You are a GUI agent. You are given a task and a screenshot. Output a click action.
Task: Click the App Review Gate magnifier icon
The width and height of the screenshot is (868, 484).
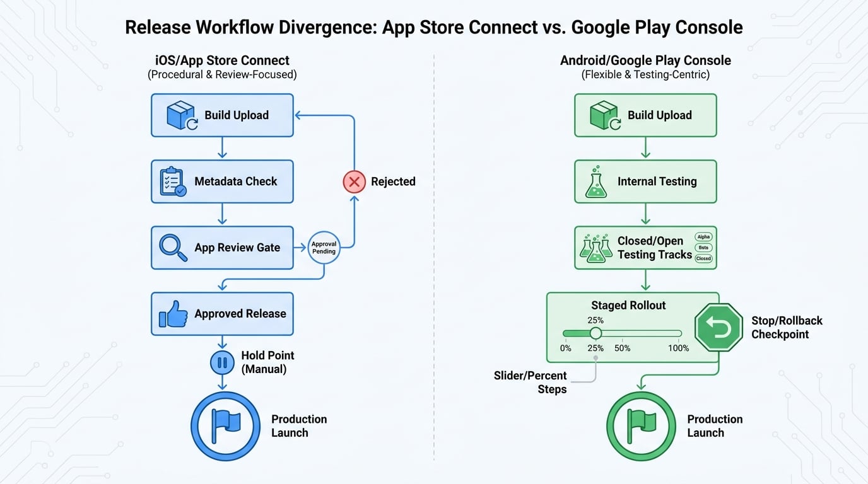point(173,248)
